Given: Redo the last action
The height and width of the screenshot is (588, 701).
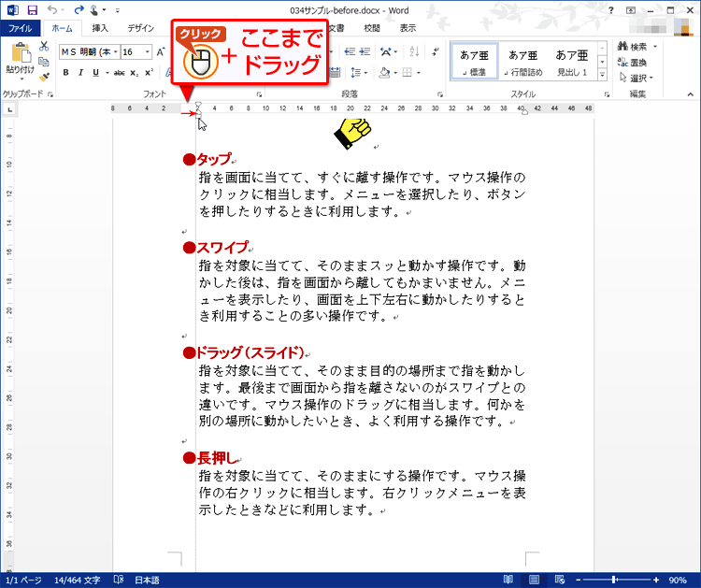Looking at the screenshot, I should (79, 10).
